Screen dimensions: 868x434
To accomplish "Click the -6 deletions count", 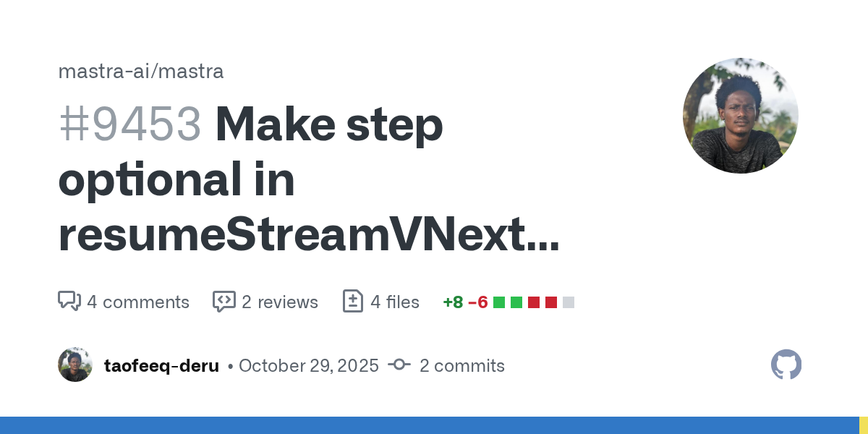I will [x=477, y=302].
